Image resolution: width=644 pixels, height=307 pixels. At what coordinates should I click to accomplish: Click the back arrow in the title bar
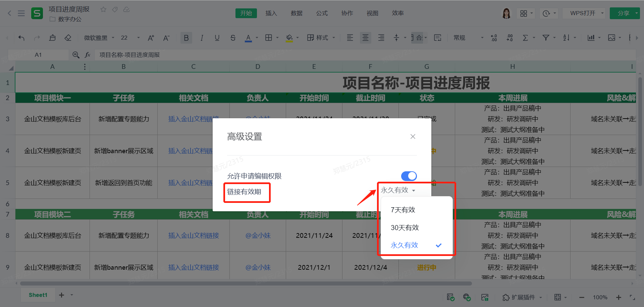pyautogui.click(x=9, y=13)
